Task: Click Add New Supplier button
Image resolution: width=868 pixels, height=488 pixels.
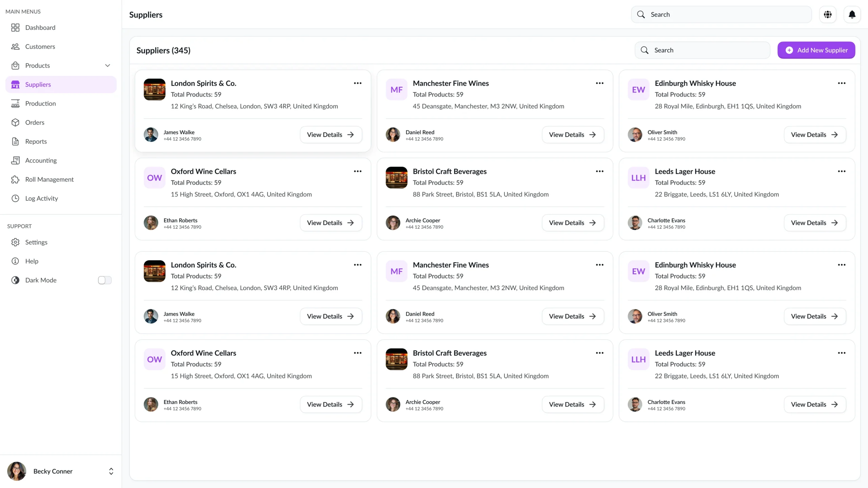Action: (x=816, y=50)
